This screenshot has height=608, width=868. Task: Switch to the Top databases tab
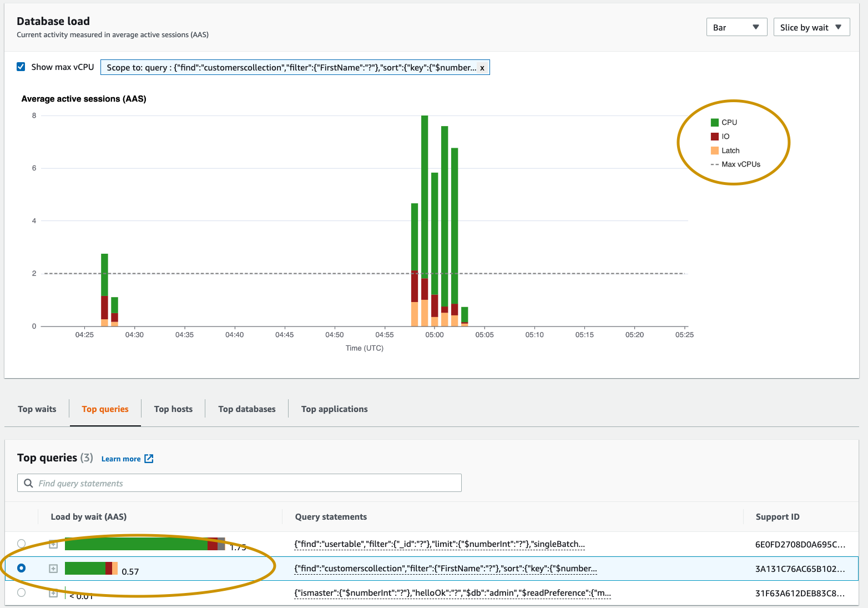(x=247, y=409)
